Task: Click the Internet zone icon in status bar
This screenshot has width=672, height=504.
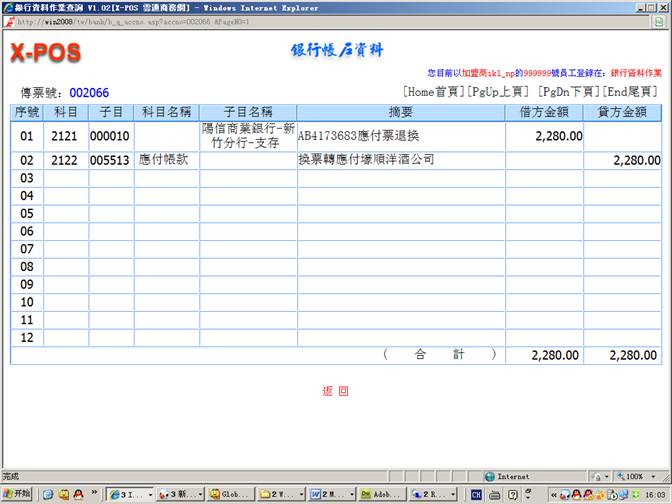Action: pyautogui.click(x=490, y=477)
